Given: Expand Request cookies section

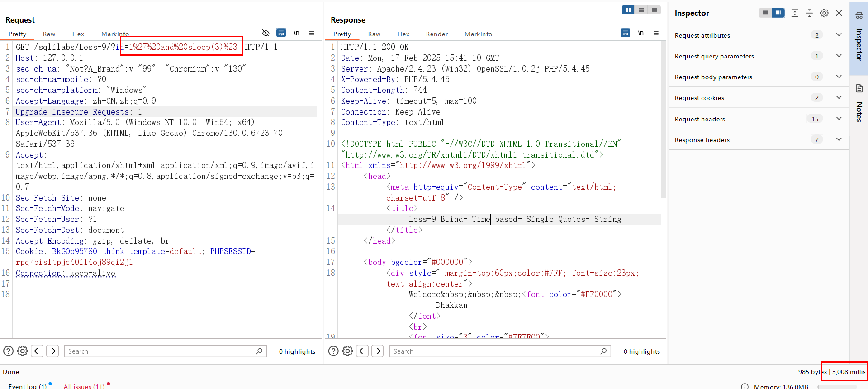Looking at the screenshot, I should tap(759, 97).
